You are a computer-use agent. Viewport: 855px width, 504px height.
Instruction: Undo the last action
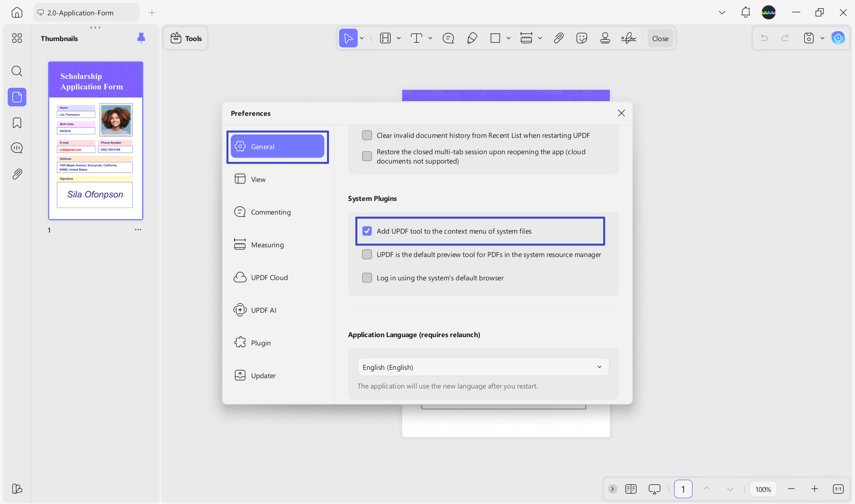[764, 38]
